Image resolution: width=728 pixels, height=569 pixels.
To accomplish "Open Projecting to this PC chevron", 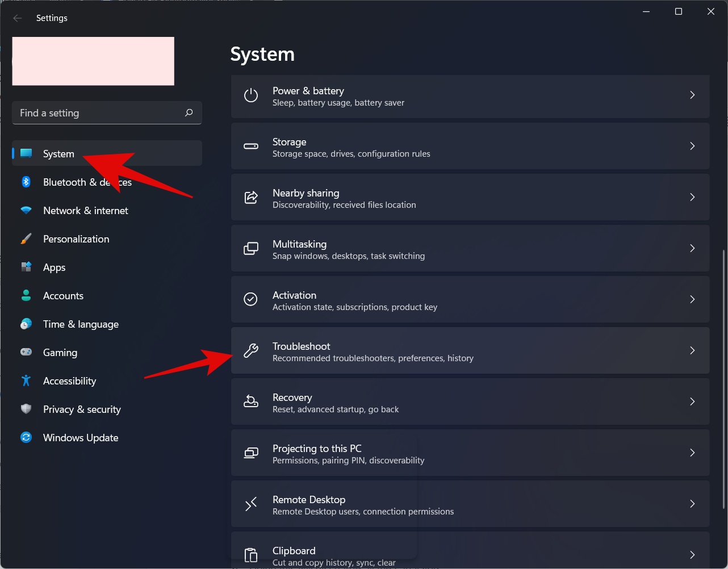I will click(692, 453).
